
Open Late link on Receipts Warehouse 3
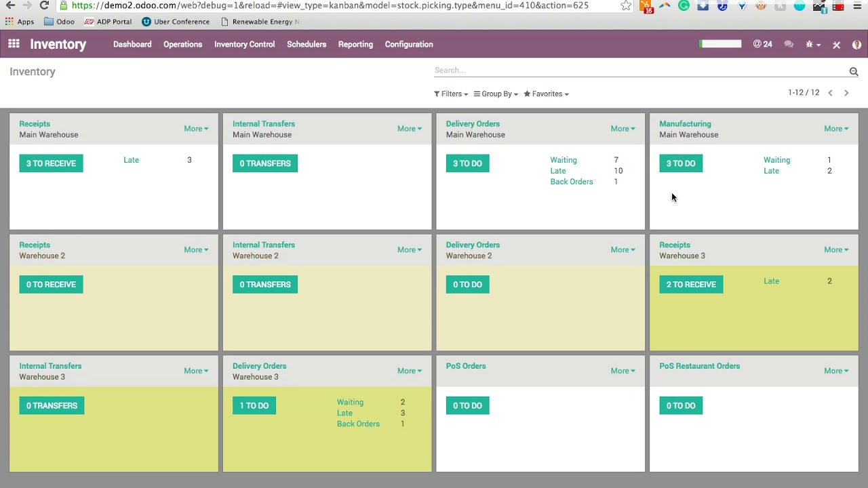pyautogui.click(x=771, y=281)
